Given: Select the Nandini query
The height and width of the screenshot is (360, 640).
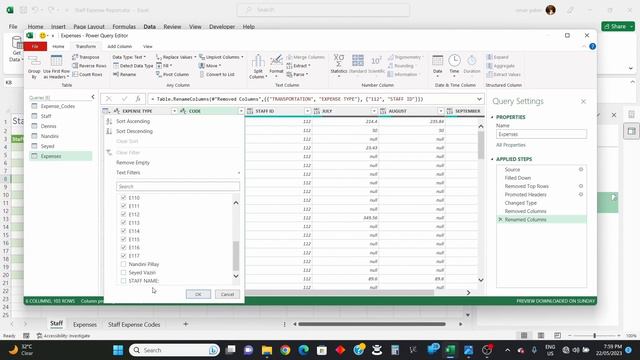Looking at the screenshot, I should [x=49, y=136].
